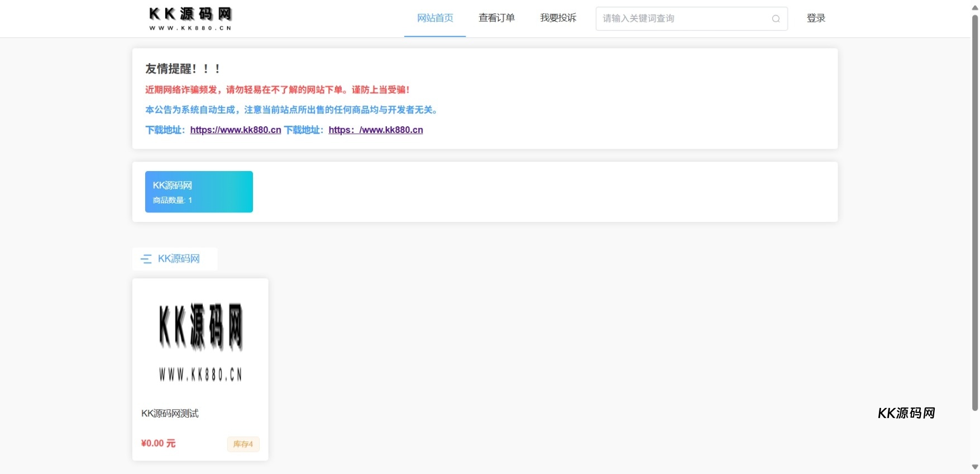Click the page scrollbar thumb
The height and width of the screenshot is (474, 980).
pos(975,212)
